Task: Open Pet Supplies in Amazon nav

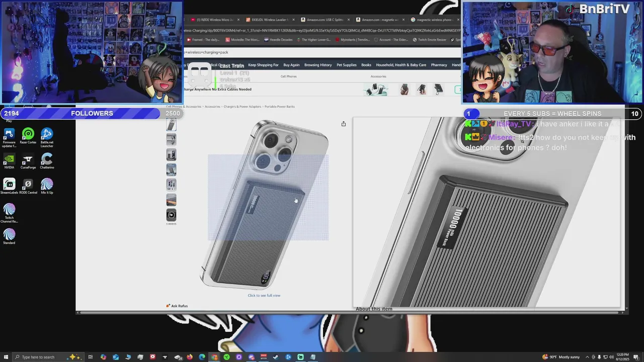Action: click(347, 65)
